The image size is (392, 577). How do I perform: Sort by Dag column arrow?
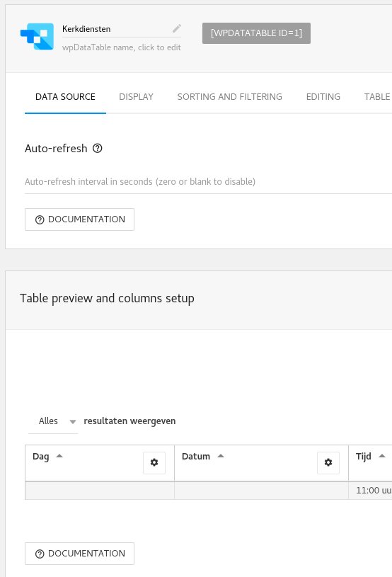click(59, 456)
